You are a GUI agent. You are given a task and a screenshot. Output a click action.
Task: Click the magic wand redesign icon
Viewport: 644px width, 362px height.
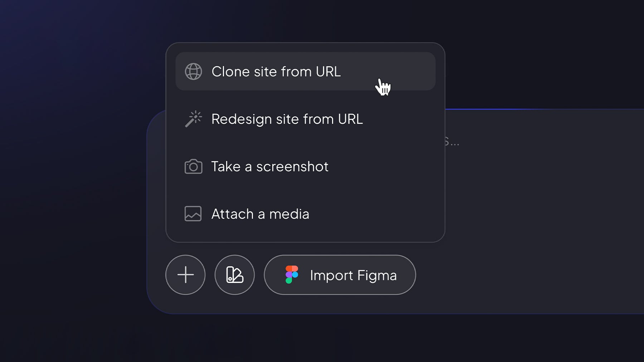click(x=193, y=119)
